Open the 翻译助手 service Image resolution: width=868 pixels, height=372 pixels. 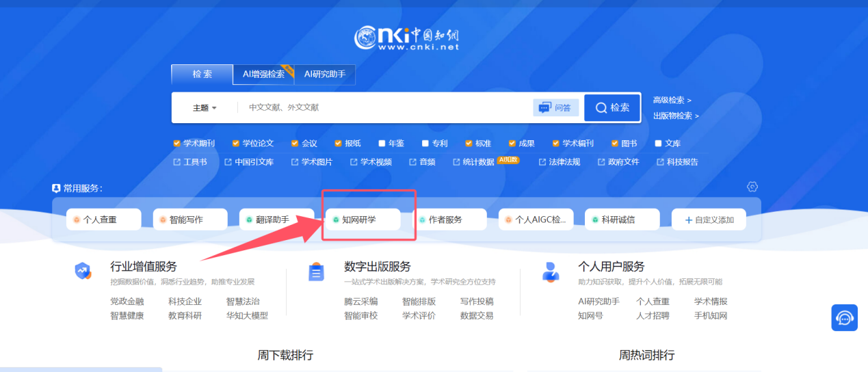[x=277, y=220]
